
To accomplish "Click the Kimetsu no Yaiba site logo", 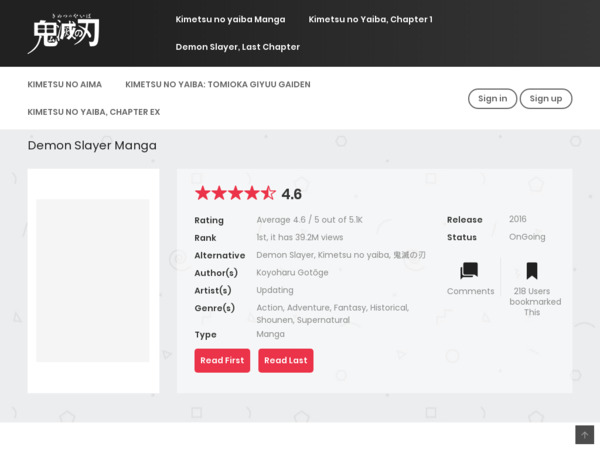I will tap(64, 34).
